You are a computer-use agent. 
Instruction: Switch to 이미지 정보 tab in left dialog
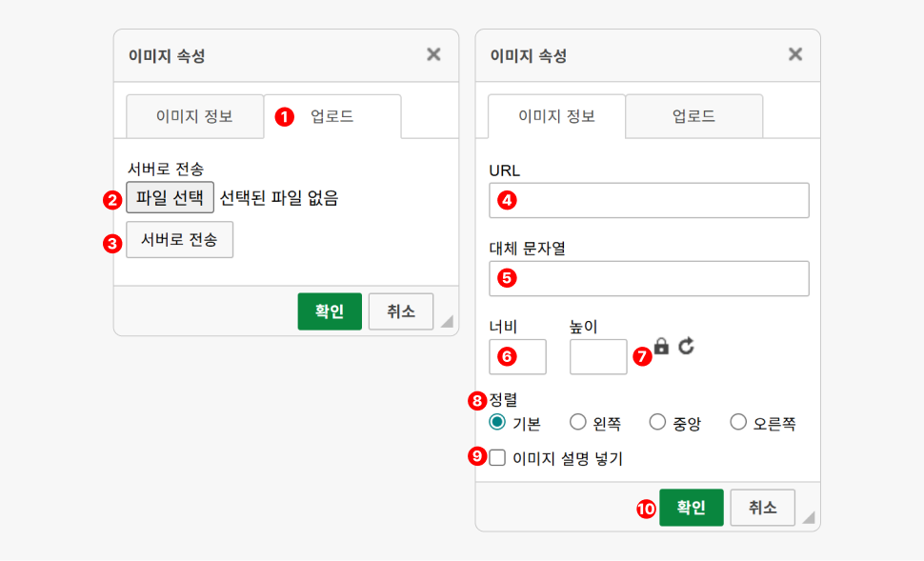pos(194,117)
